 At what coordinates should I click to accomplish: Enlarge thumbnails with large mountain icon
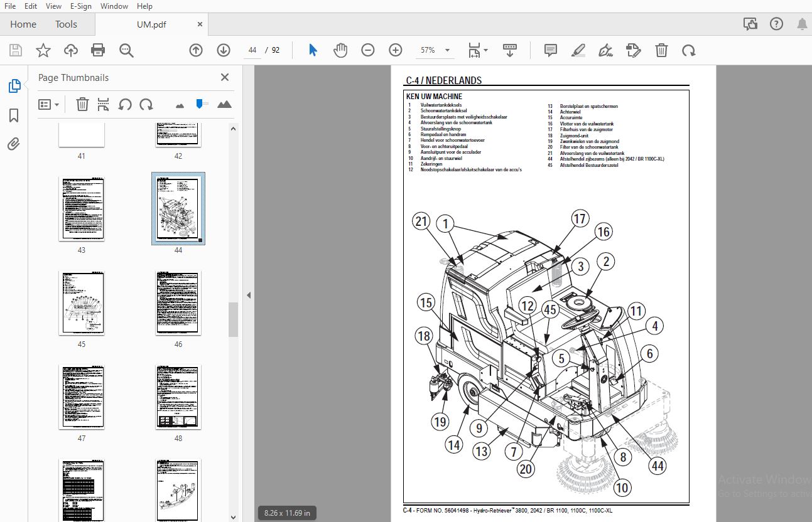point(224,104)
